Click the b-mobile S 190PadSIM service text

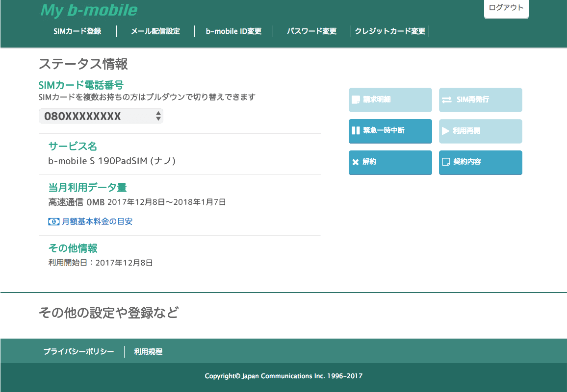112,161
